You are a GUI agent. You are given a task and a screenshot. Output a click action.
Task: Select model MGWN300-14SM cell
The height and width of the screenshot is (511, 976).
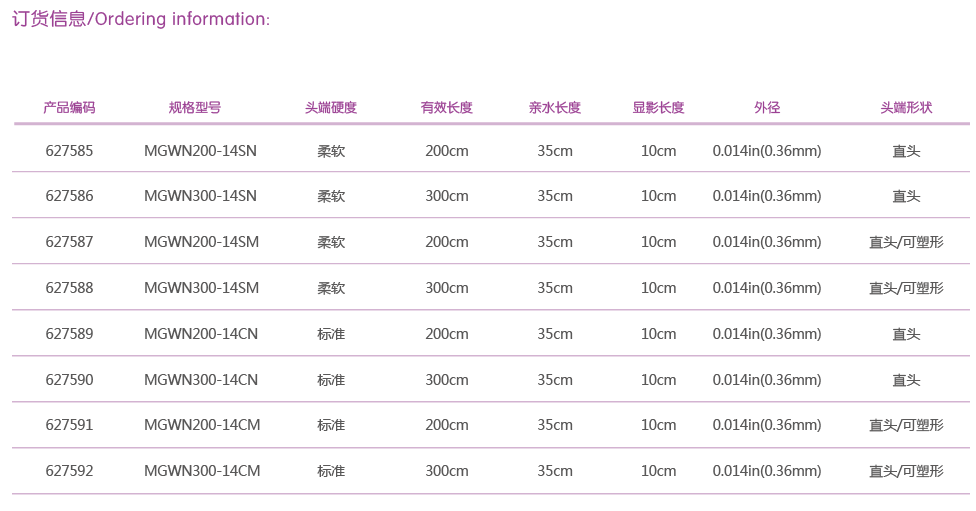(x=202, y=288)
